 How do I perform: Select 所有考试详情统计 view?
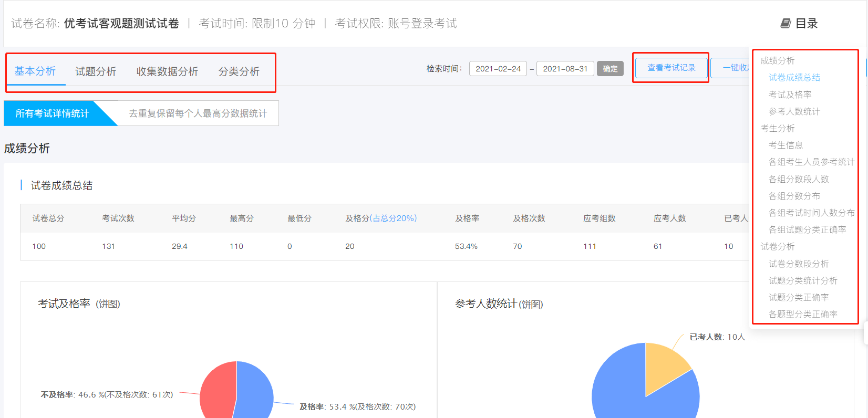pyautogui.click(x=52, y=113)
